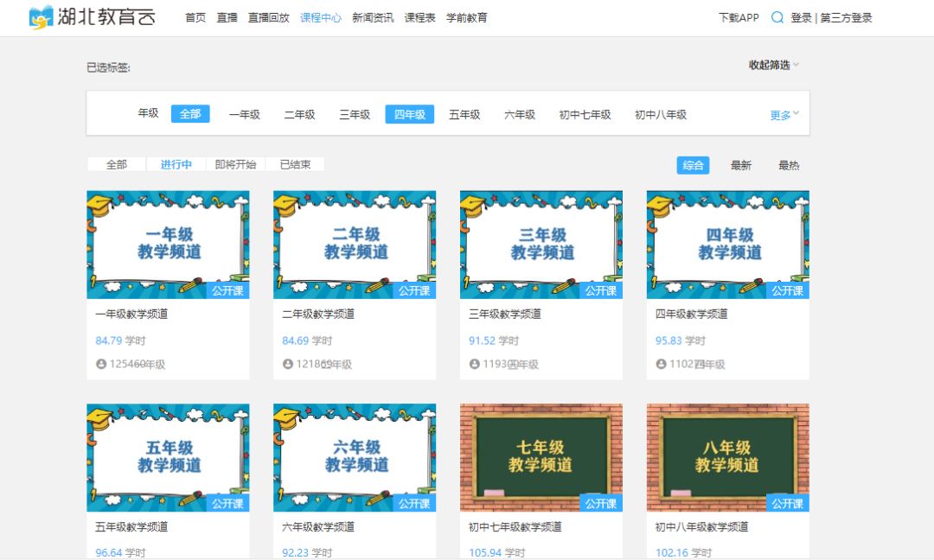The image size is (934, 560).
Task: Click 第三方登录 link
Action: [x=846, y=18]
